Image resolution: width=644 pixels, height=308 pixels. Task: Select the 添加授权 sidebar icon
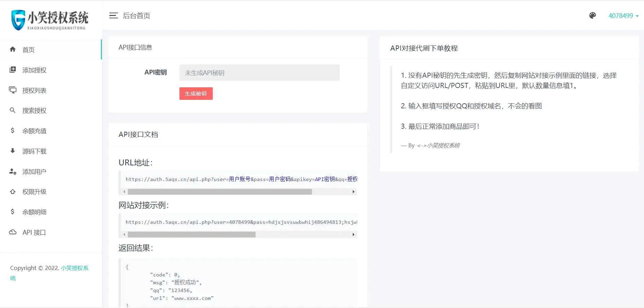(x=13, y=70)
